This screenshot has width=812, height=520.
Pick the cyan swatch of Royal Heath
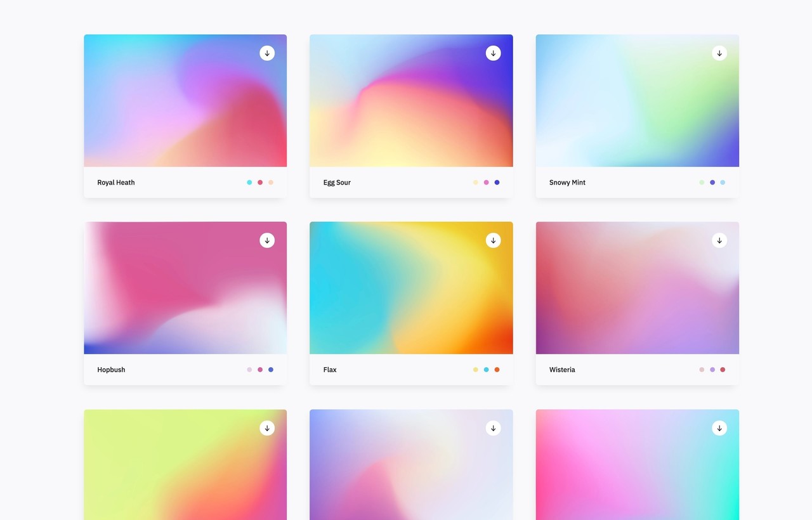pyautogui.click(x=249, y=183)
